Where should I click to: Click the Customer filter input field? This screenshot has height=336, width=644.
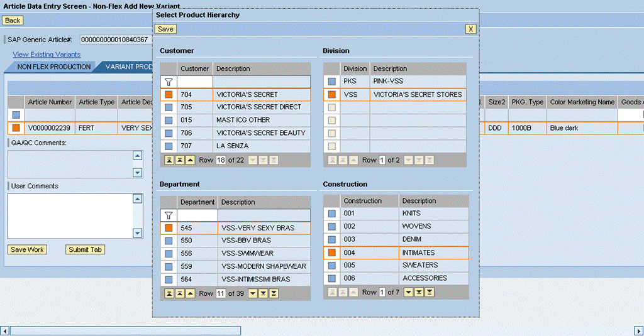pyautogui.click(x=195, y=82)
